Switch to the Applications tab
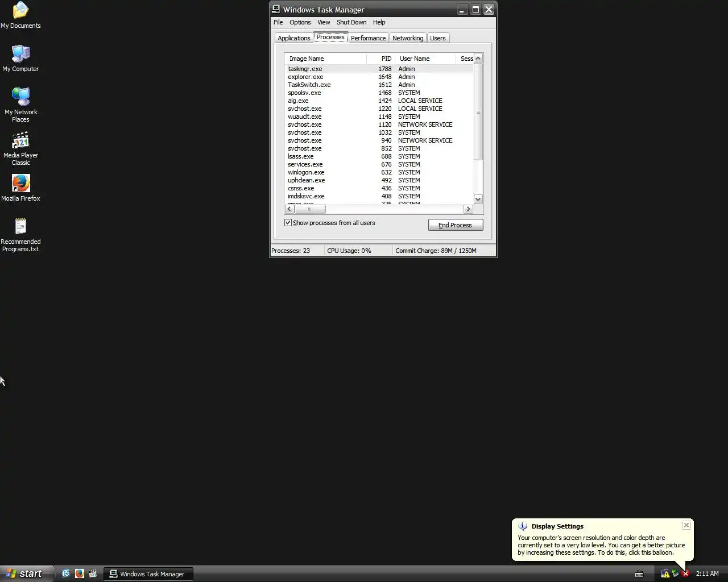 294,38
